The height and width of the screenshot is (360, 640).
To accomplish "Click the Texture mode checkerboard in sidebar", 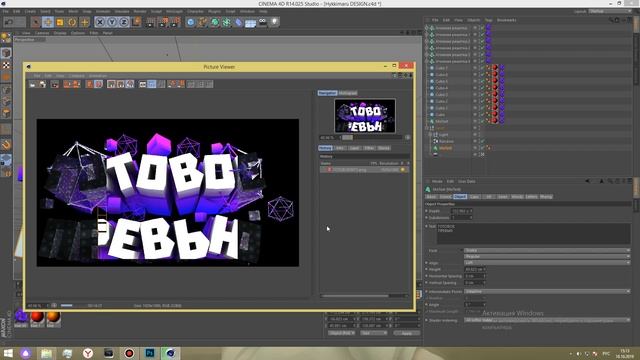I will [x=6, y=65].
